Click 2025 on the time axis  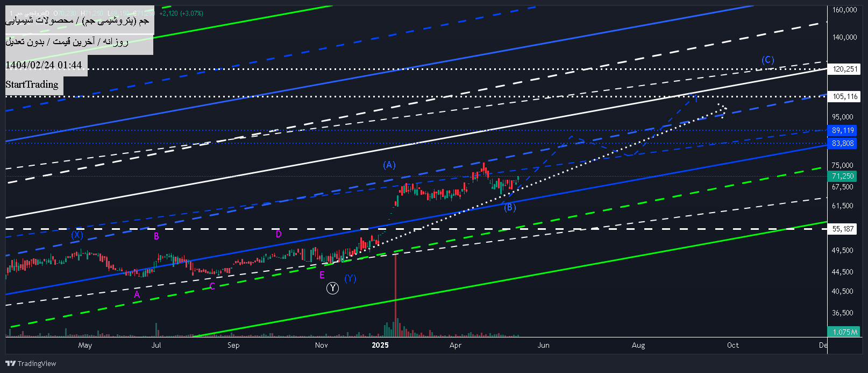(x=380, y=345)
